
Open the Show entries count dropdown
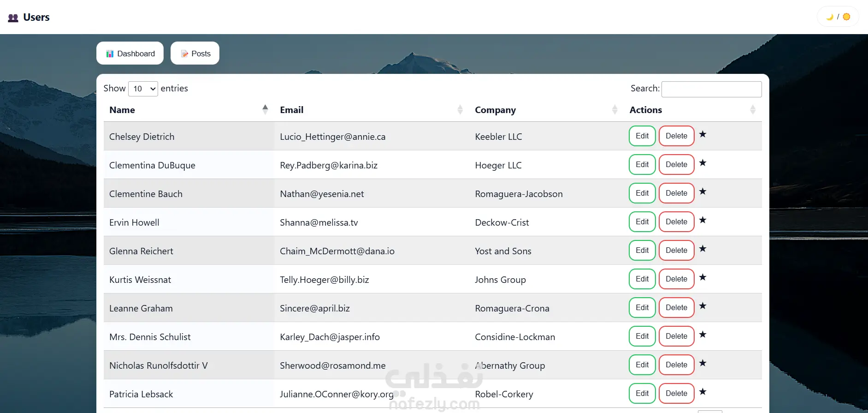(143, 89)
